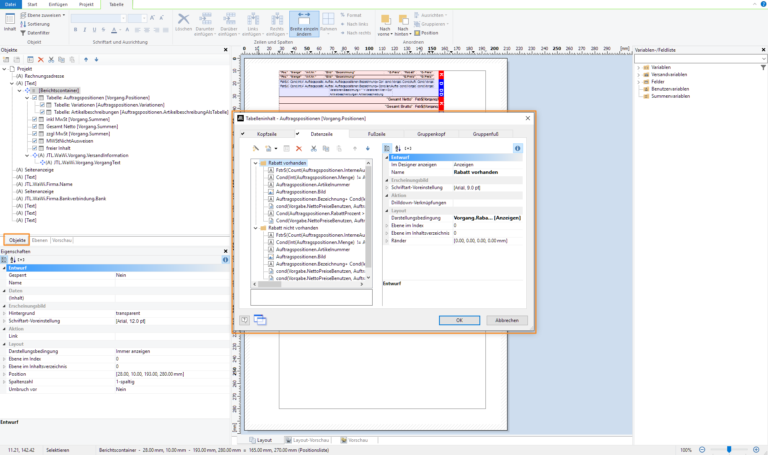
Task: Click the red delete icon in dialog toolbar
Action: point(298,148)
